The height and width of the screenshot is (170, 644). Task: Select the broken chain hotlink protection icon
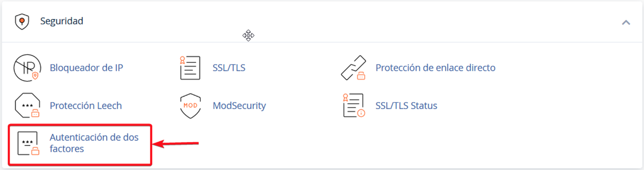pyautogui.click(x=354, y=68)
